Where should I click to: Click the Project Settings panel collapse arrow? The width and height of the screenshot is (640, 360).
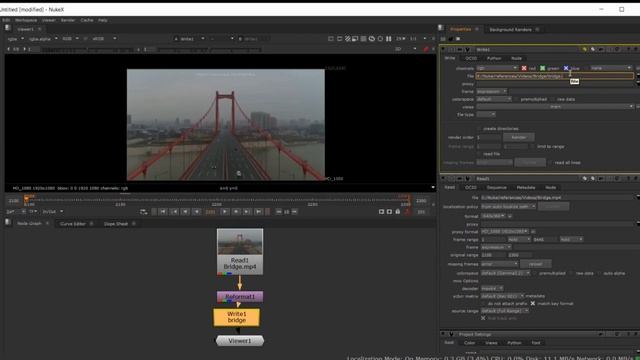443,334
